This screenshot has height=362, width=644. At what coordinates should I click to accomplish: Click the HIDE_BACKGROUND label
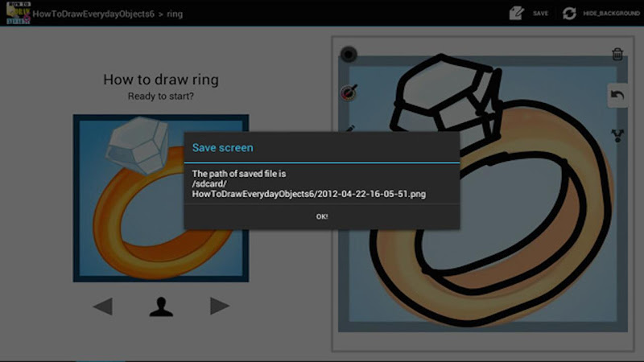[611, 14]
